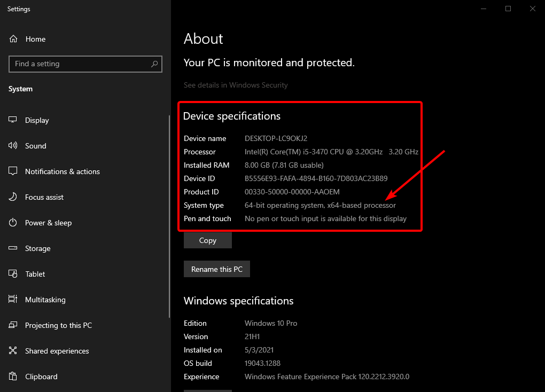Click the Multitasking icon

pyautogui.click(x=13, y=299)
